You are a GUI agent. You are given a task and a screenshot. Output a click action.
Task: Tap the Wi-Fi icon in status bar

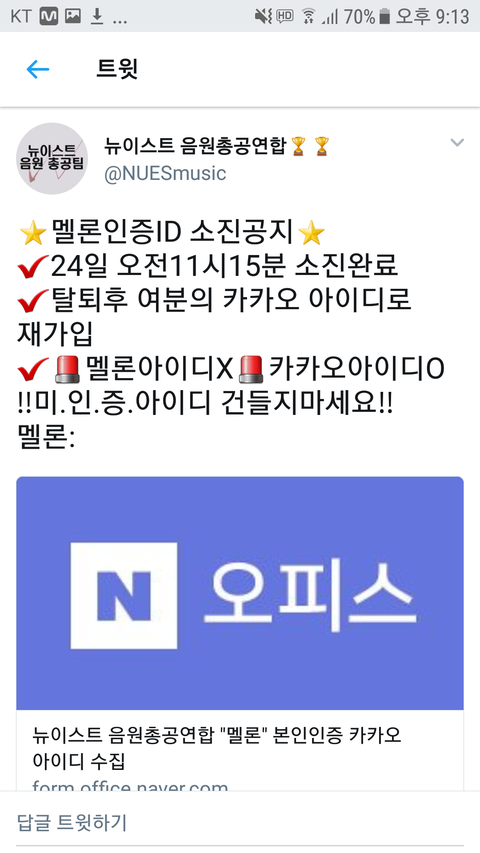[x=309, y=17]
